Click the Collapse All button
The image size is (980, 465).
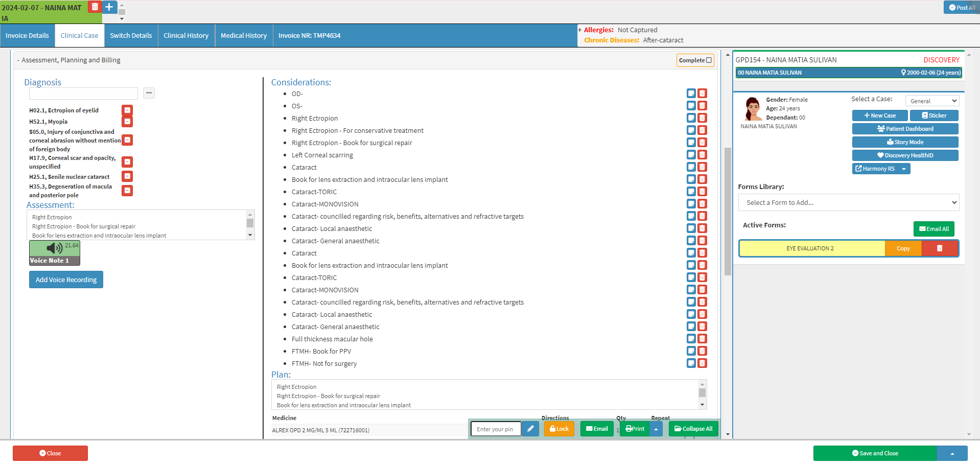tap(693, 429)
